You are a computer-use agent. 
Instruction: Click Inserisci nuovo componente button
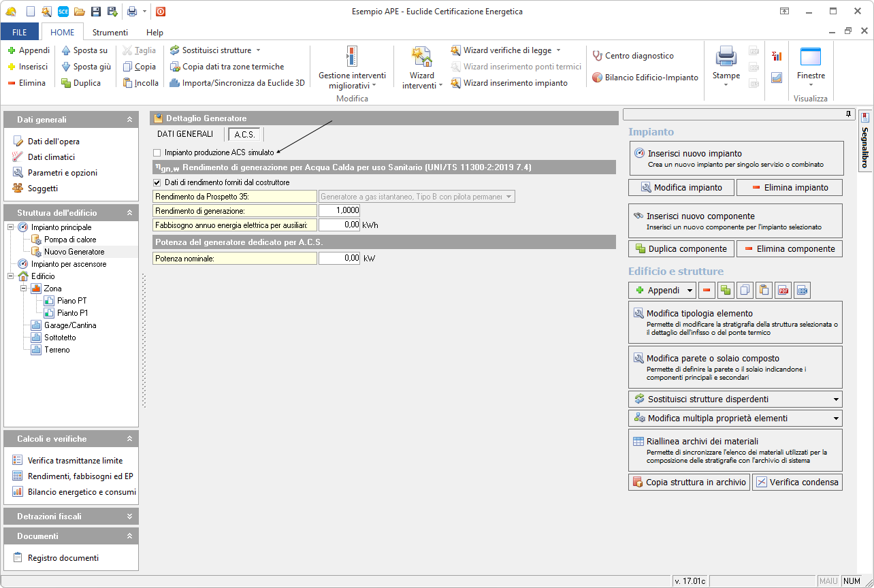click(735, 220)
